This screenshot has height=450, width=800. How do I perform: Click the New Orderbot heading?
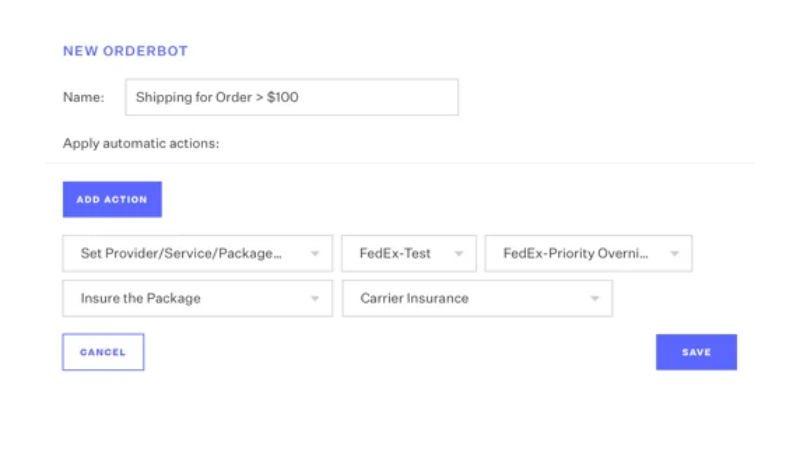click(x=125, y=51)
